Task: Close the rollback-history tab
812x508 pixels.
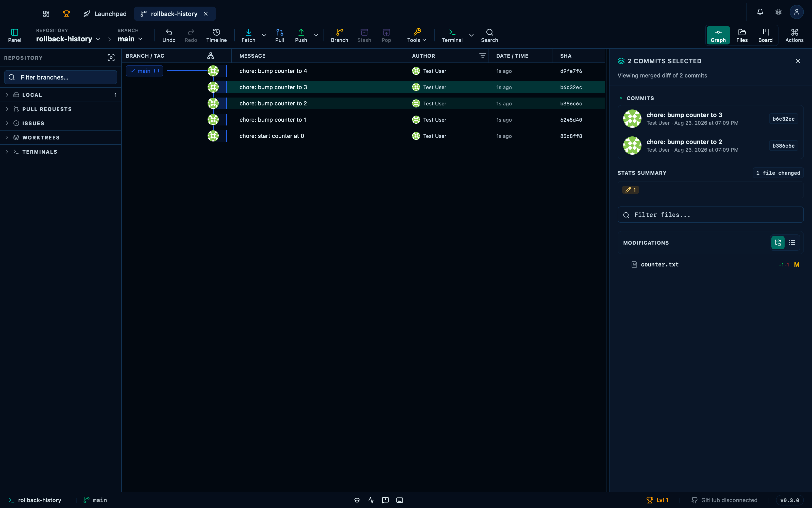Action: (206, 14)
